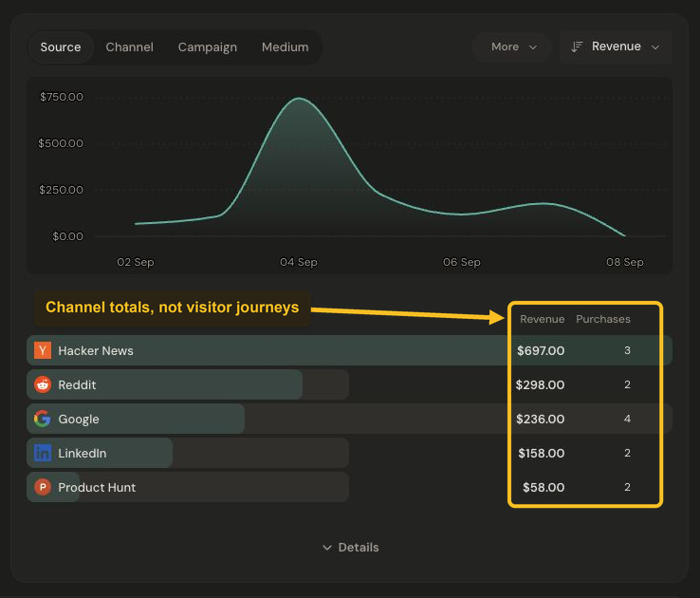
Task: Select the Google $236.00 revenue value
Action: click(x=541, y=419)
